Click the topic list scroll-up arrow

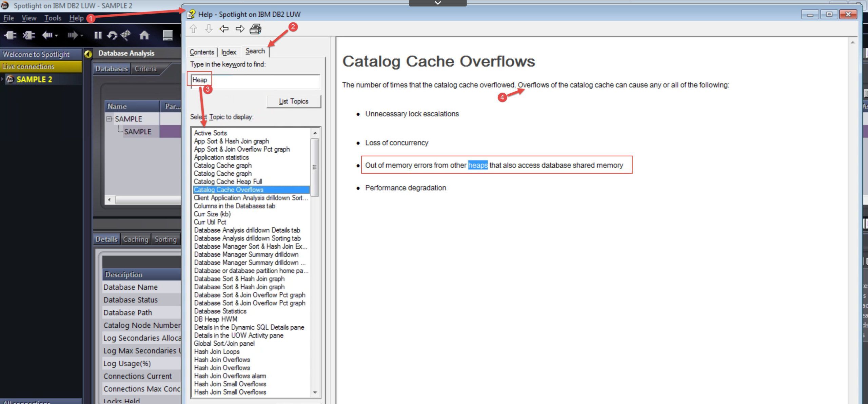[315, 133]
